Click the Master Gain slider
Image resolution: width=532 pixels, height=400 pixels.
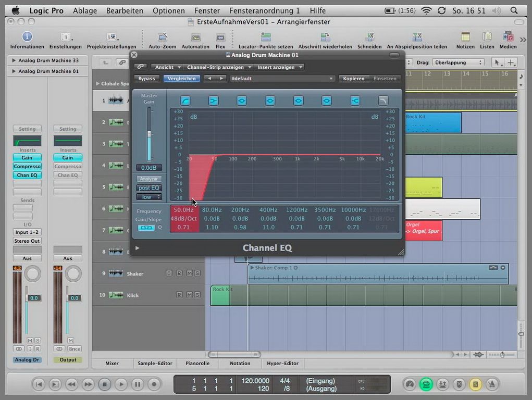click(x=149, y=134)
